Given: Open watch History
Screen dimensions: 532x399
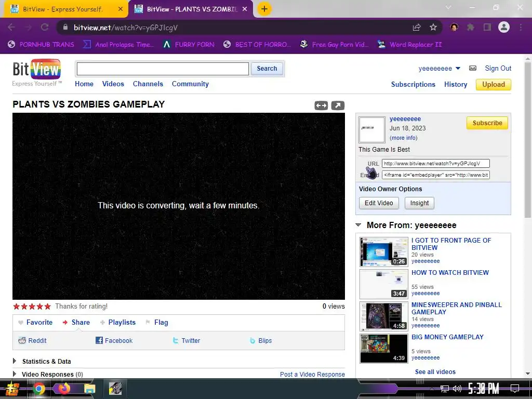Looking at the screenshot, I should pos(456,85).
